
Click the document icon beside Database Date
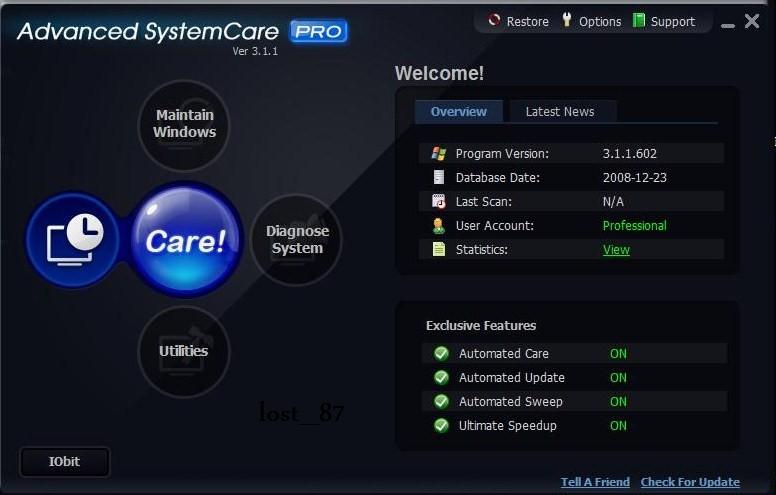[438, 177]
